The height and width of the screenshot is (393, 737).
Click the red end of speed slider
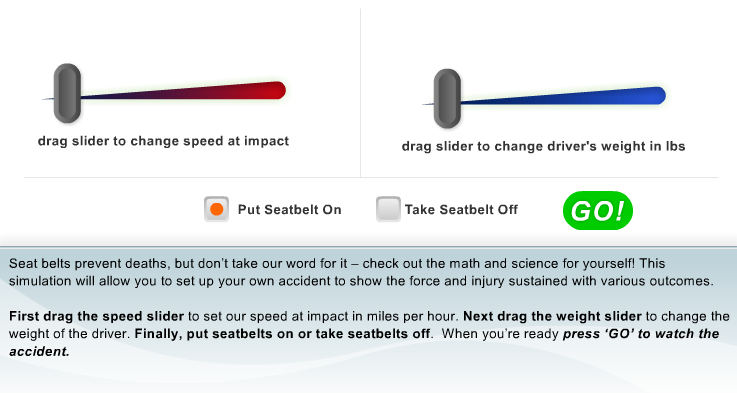point(276,90)
